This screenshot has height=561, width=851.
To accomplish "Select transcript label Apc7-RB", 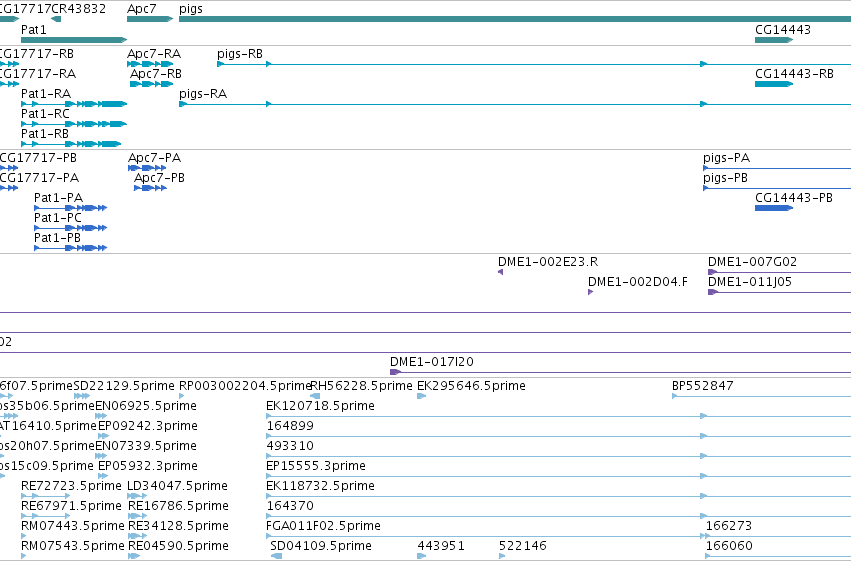I will [x=156, y=74].
